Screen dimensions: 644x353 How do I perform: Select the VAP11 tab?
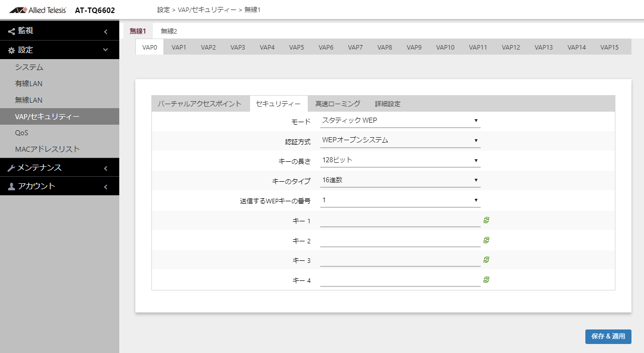[478, 48]
